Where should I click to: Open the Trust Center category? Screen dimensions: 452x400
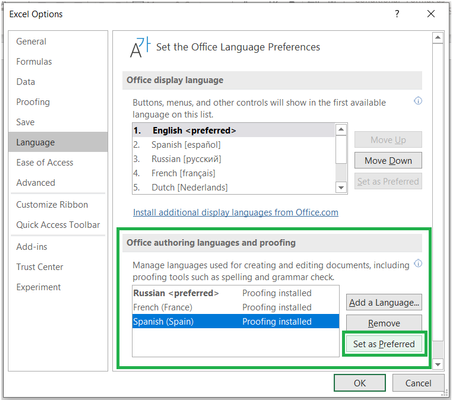[x=58, y=267]
